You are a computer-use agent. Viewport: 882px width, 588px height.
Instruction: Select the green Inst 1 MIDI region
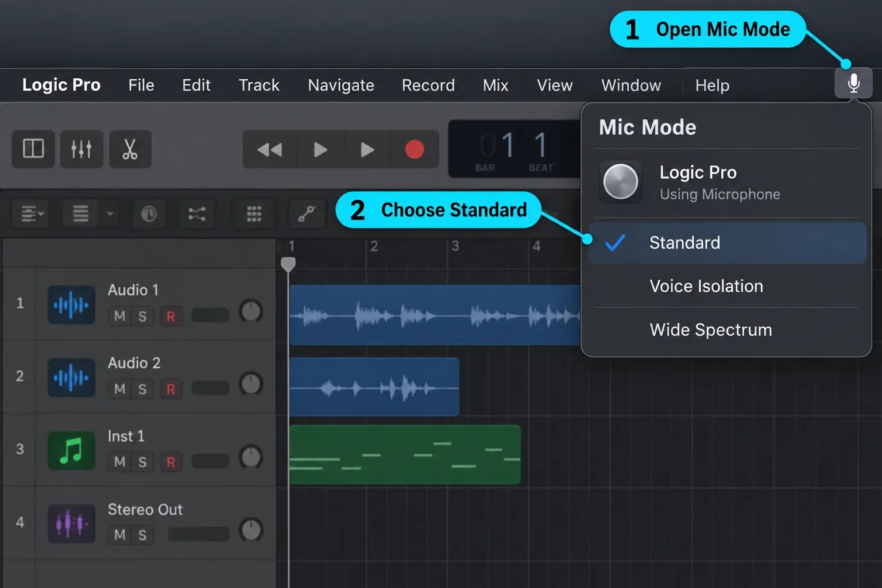(405, 454)
